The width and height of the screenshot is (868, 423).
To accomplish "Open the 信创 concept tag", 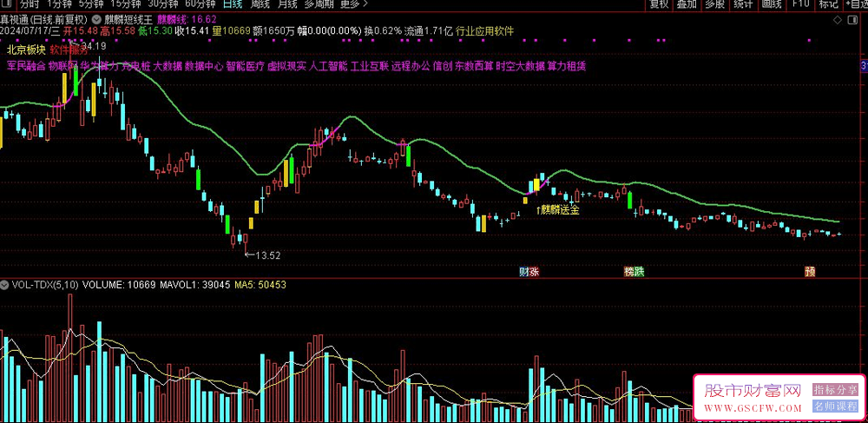I will pos(443,66).
